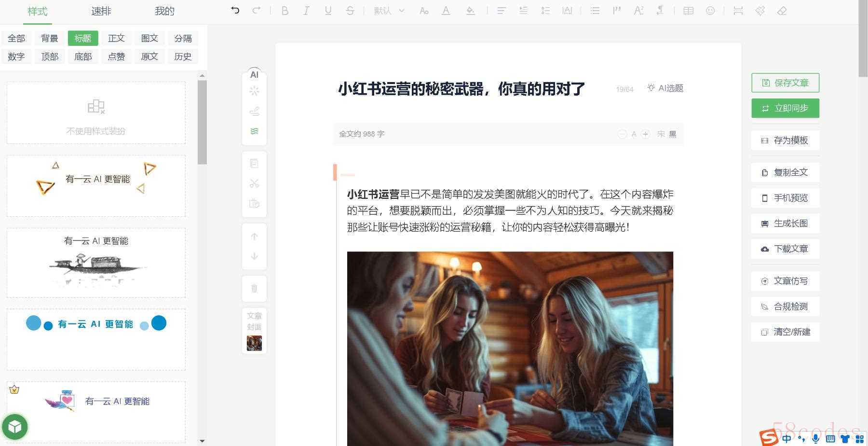
Task: Switch to the 我的 tab
Action: 164,11
